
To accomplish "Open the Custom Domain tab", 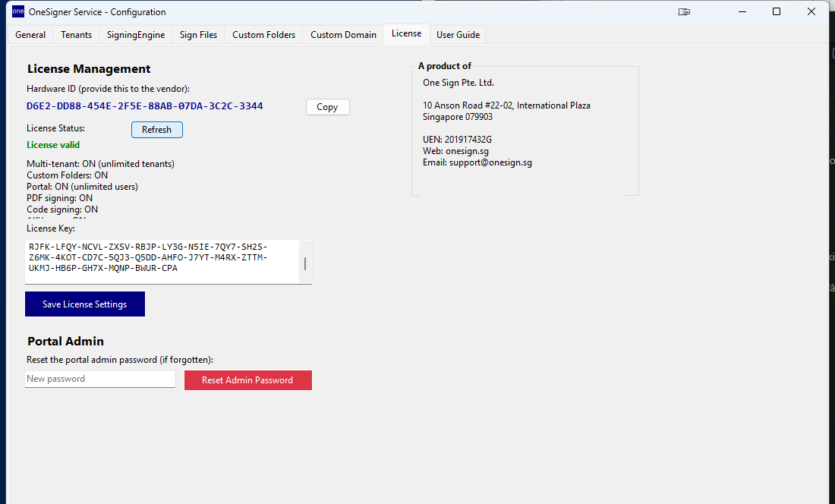I will pyautogui.click(x=343, y=35).
